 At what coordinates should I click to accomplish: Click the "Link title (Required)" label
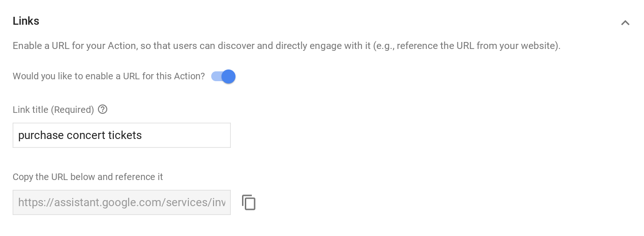[53, 110]
